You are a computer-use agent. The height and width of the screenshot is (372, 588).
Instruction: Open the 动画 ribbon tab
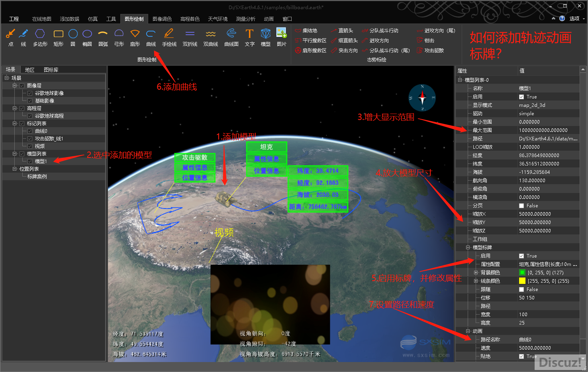269,19
